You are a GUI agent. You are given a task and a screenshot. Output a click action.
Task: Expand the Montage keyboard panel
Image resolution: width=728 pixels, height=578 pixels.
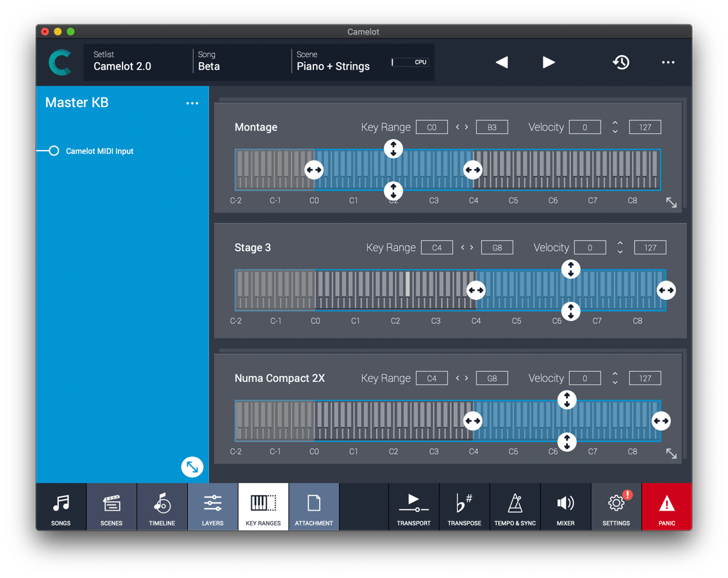(672, 202)
